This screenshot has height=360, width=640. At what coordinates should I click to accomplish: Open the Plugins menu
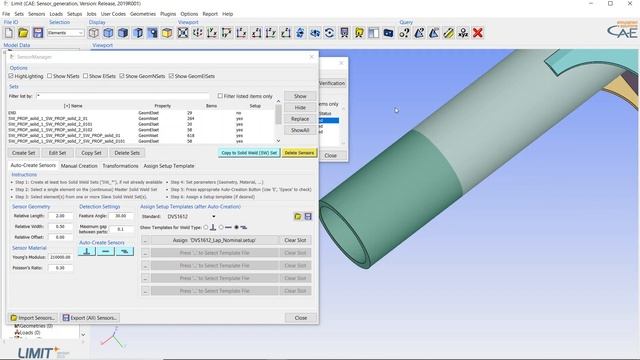coord(168,14)
